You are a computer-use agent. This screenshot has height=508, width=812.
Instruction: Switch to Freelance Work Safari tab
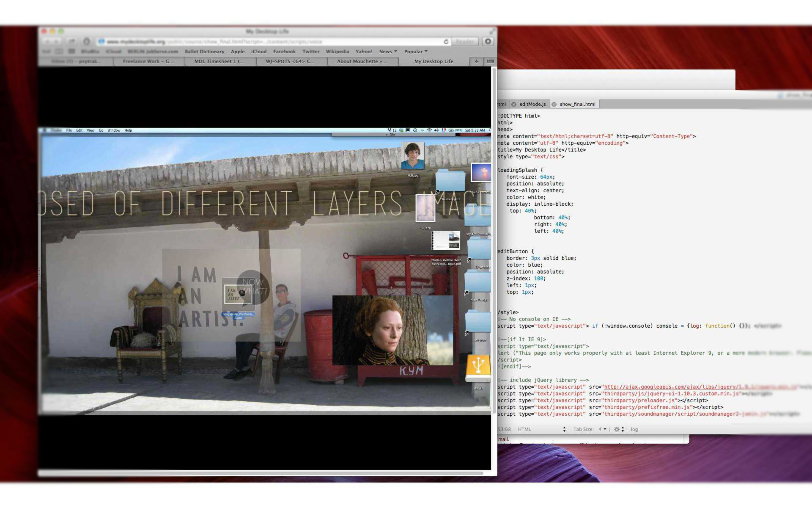point(148,61)
